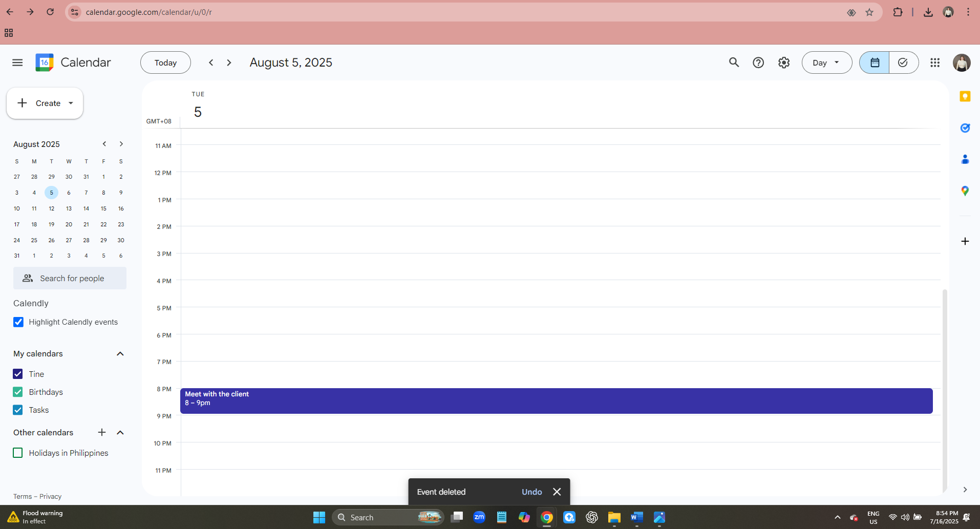Click the Google Calendar logo
Image resolution: width=980 pixels, height=529 pixels.
click(45, 62)
